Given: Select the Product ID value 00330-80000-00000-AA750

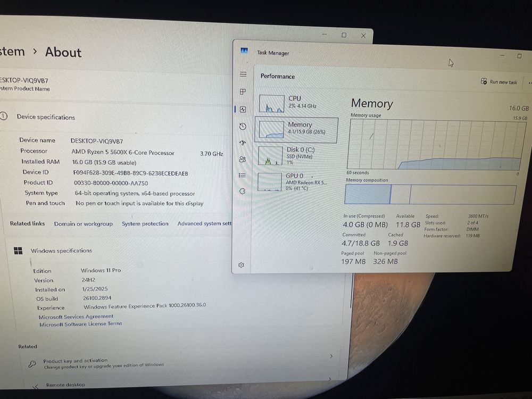Looking at the screenshot, I should (x=111, y=183).
